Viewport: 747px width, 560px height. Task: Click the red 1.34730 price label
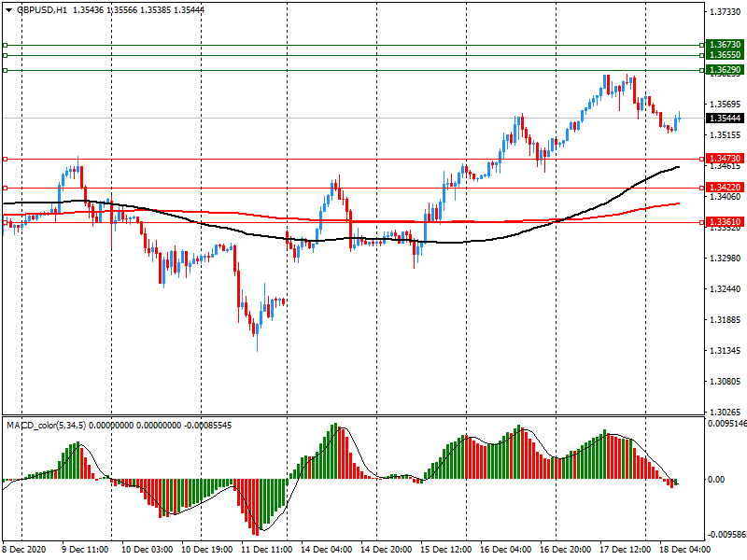coord(725,159)
